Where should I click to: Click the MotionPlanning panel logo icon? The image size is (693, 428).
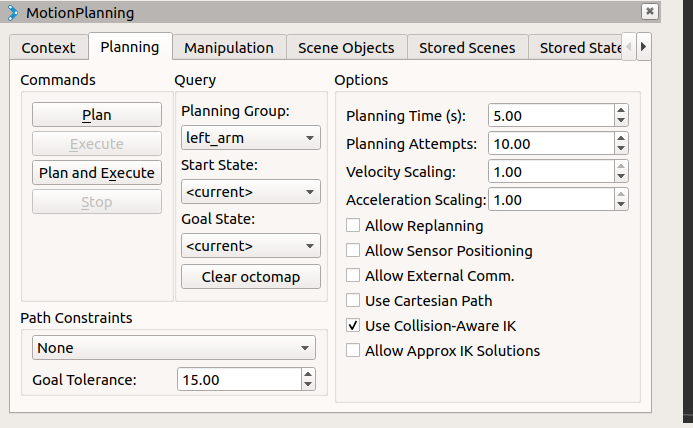[x=13, y=13]
